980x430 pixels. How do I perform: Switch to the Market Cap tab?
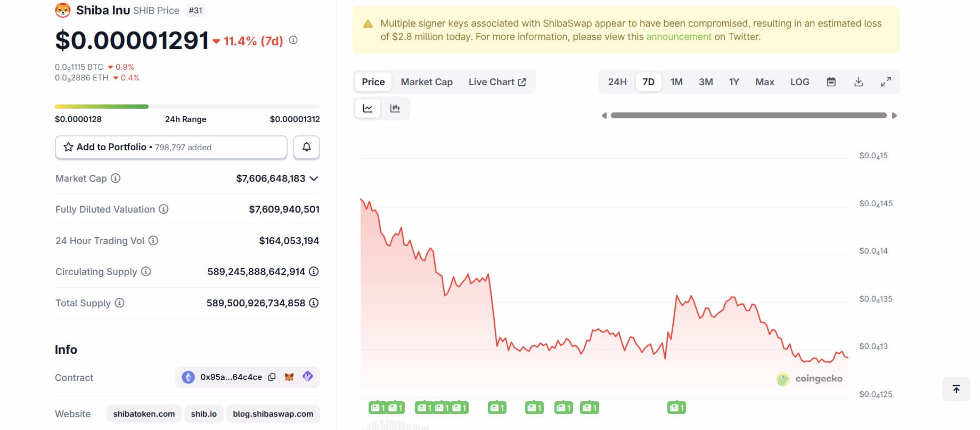click(x=427, y=82)
